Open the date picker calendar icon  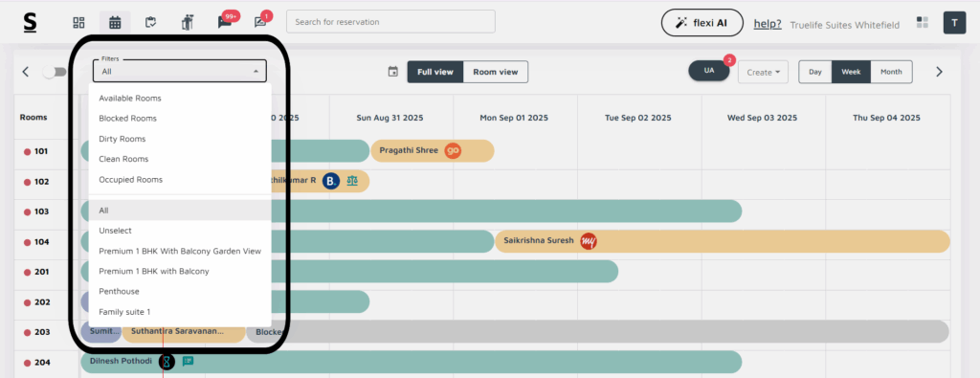(x=393, y=72)
